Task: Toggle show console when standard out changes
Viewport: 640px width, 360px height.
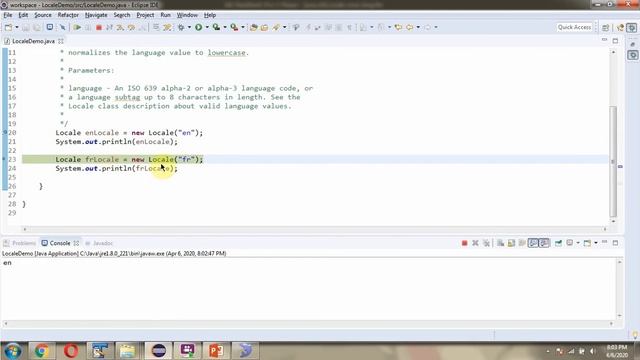Action: pos(533,243)
